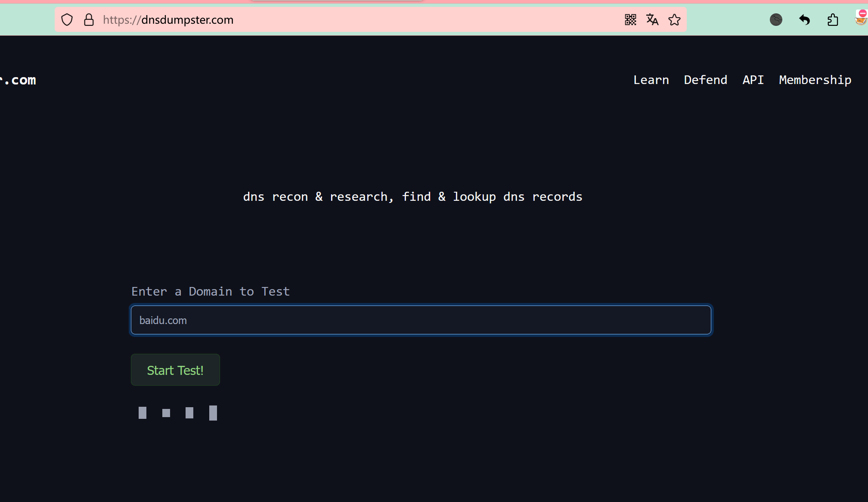Click the translate page icon
The image size is (868, 502).
pyautogui.click(x=652, y=20)
